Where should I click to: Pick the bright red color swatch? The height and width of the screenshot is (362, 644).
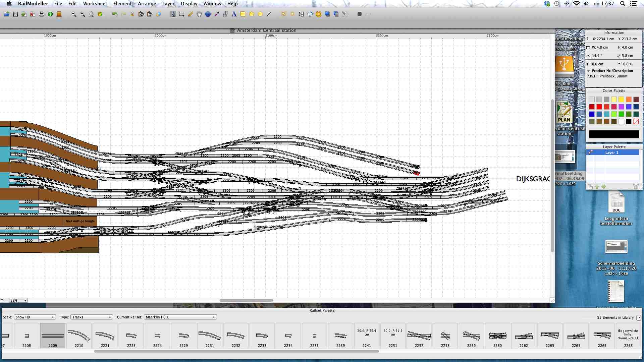pyautogui.click(x=599, y=107)
